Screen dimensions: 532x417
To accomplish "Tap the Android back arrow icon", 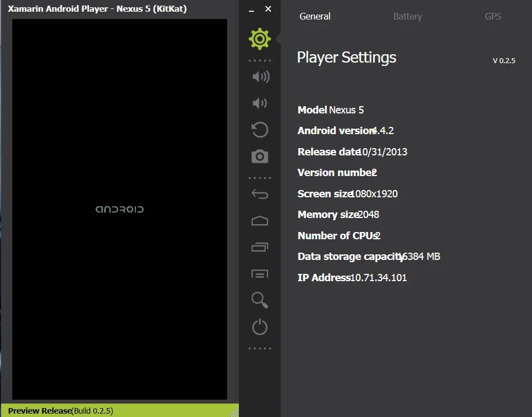I will pos(260,194).
